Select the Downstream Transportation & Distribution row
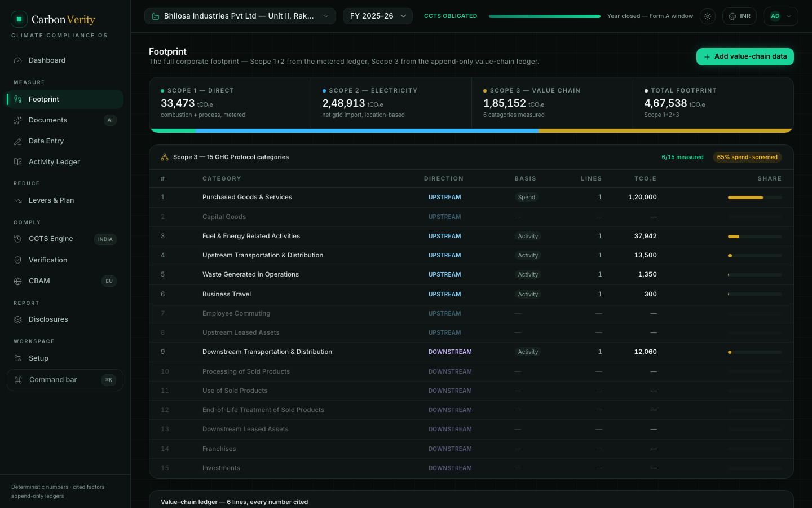 tap(471, 352)
